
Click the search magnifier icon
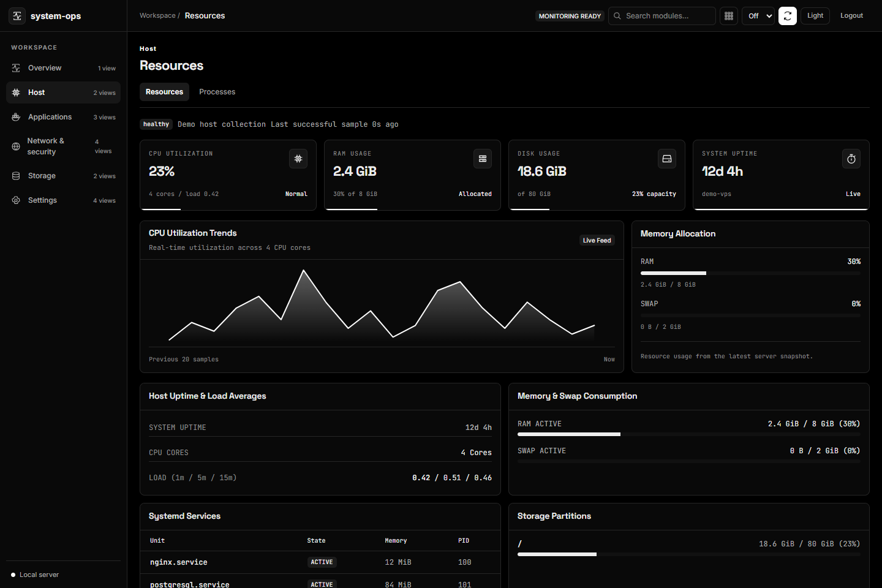(x=617, y=16)
